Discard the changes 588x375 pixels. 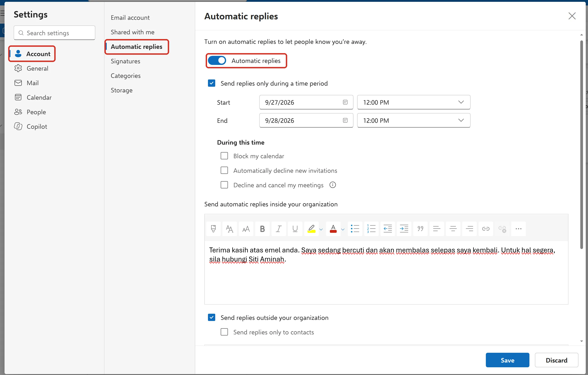(x=556, y=360)
